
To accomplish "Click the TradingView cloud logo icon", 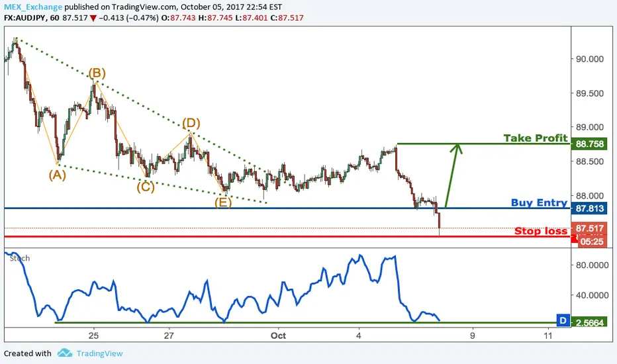I will coord(64,353).
